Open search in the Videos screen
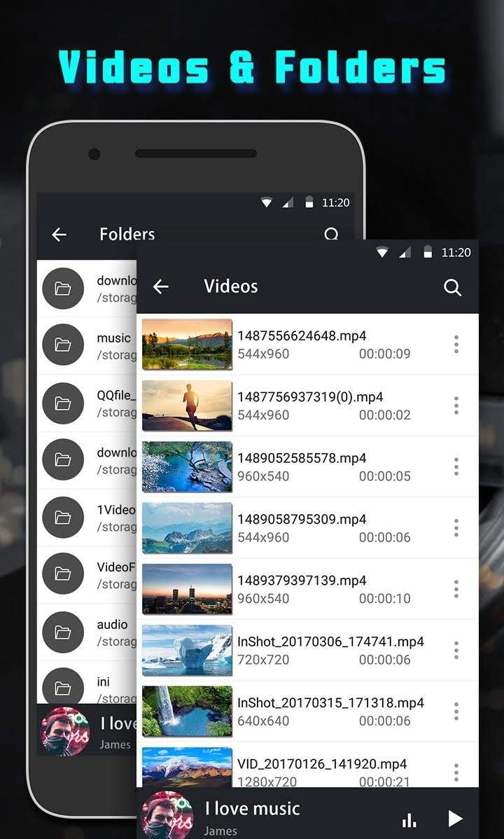 click(x=453, y=287)
